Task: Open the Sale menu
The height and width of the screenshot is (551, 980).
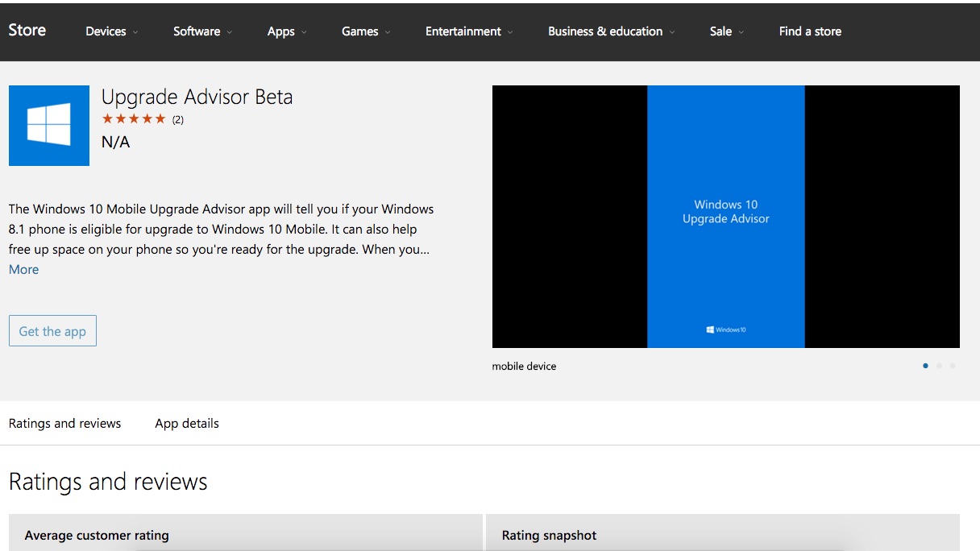Action: pos(726,31)
